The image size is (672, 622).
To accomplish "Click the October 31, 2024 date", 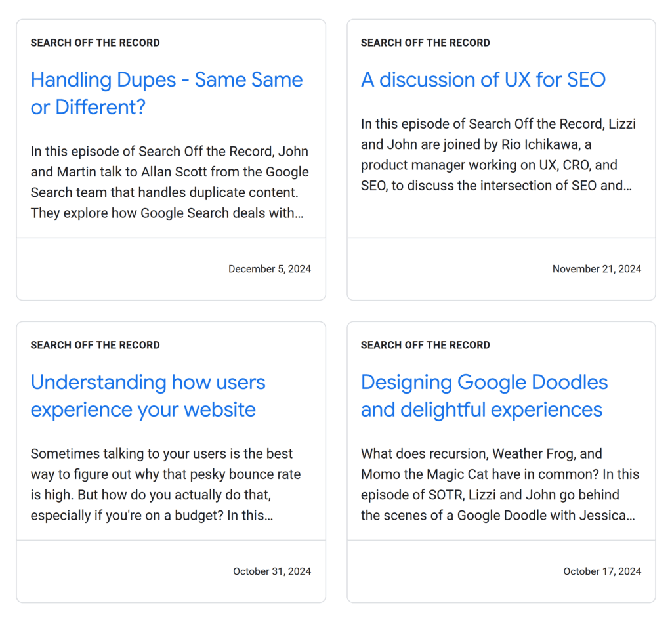I will [x=272, y=571].
